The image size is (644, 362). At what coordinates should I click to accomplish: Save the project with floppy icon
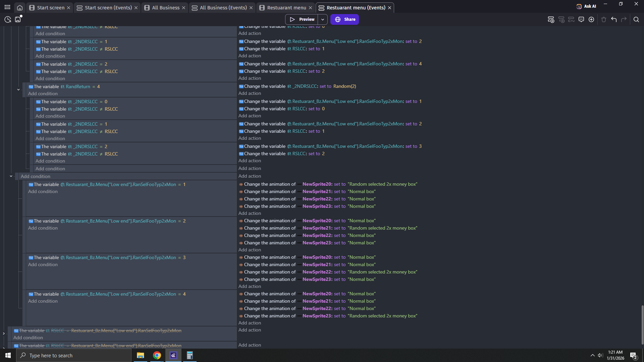click(x=18, y=19)
